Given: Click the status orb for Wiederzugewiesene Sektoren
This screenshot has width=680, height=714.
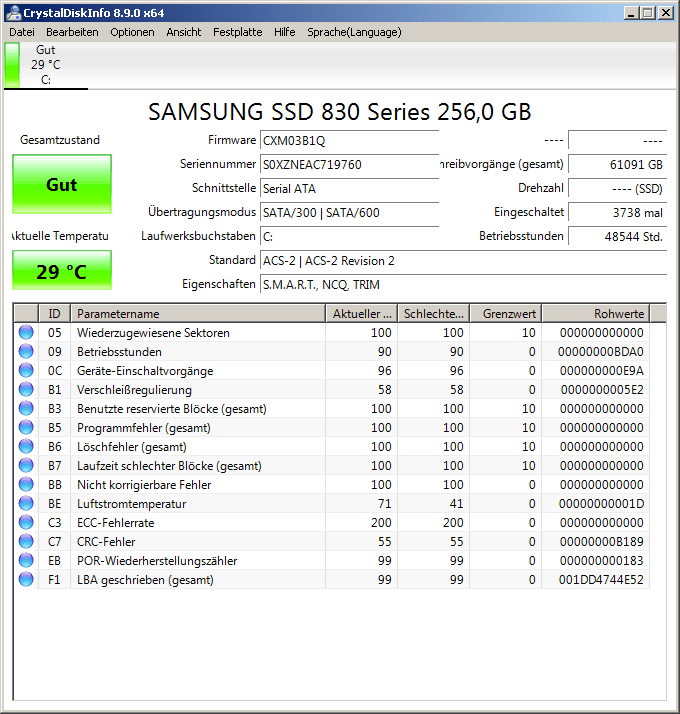Looking at the screenshot, I should coord(26,332).
